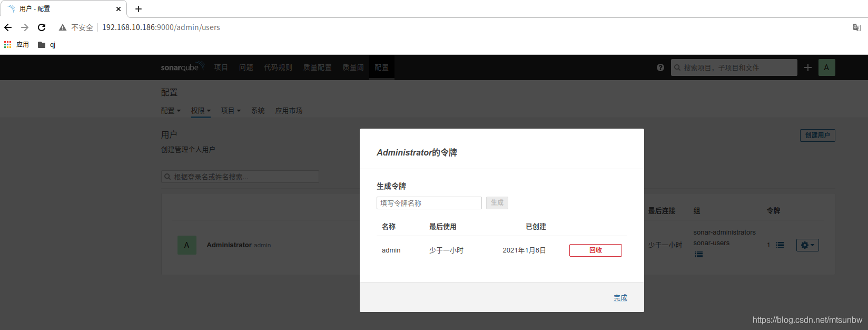Viewport: 868px width, 330px height.
Task: Go to 代码规则 in top navigation
Action: tap(278, 67)
